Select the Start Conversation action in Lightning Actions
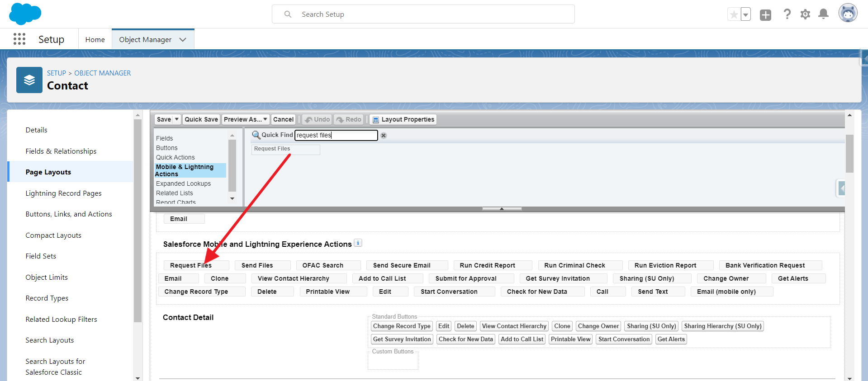 [x=455, y=292]
